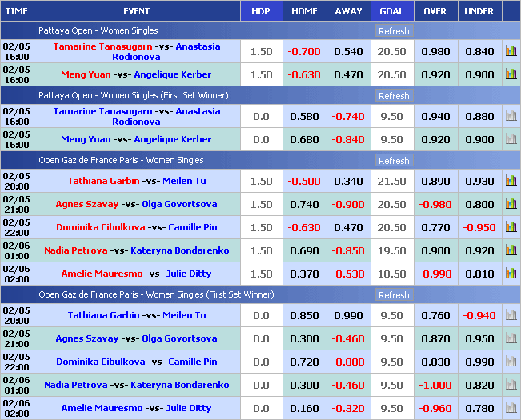Click the EVENT column header
Viewport: 521px width, 420px height.
[x=136, y=11]
